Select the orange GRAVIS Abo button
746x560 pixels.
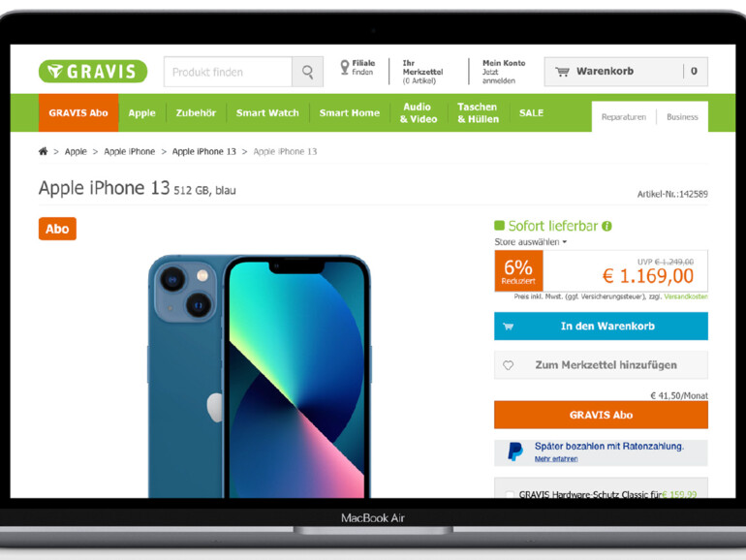pos(601,415)
